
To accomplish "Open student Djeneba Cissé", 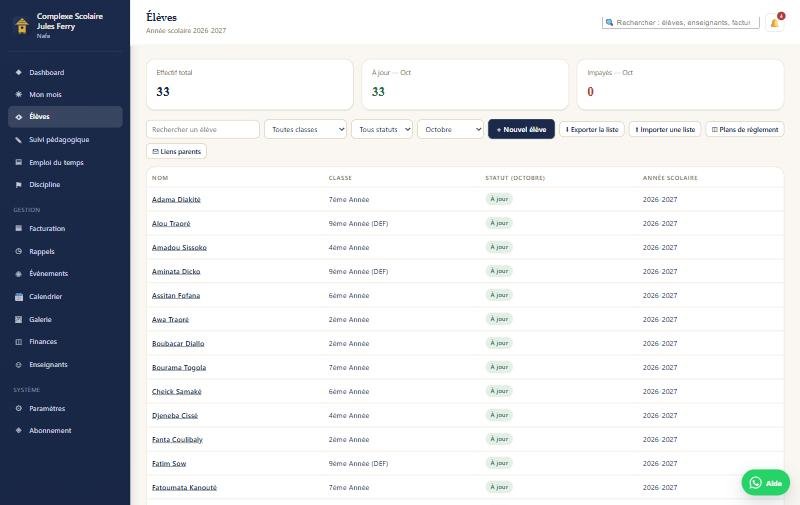I will click(x=175, y=415).
